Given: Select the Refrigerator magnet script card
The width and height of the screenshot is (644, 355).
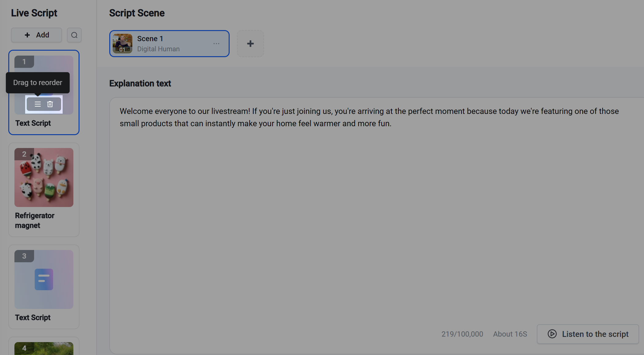Looking at the screenshot, I should 44,190.
